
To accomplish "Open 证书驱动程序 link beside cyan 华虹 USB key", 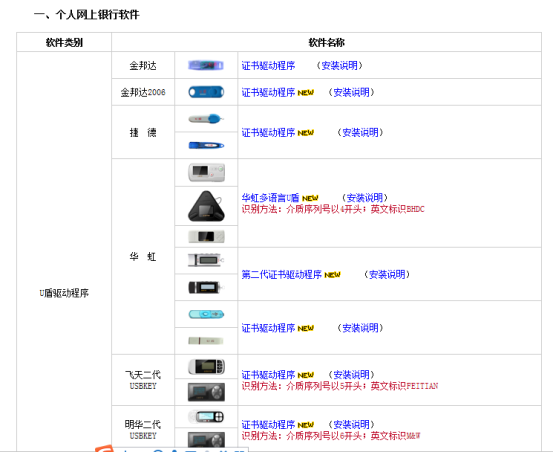I will pyautogui.click(x=268, y=328).
